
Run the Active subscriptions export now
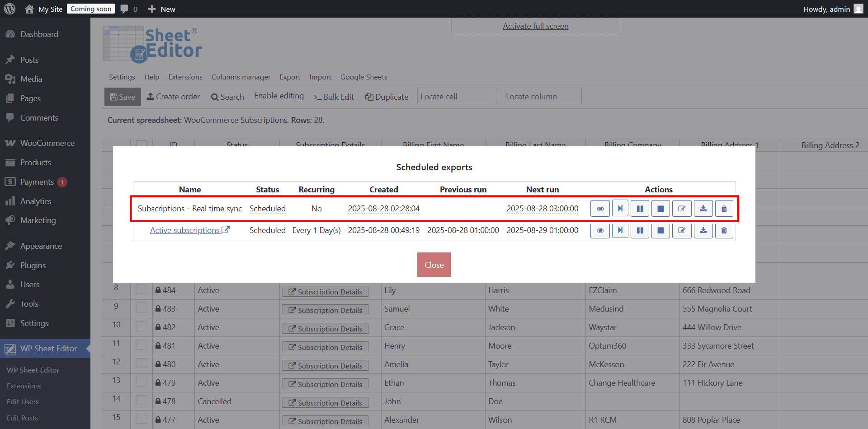[620, 230]
